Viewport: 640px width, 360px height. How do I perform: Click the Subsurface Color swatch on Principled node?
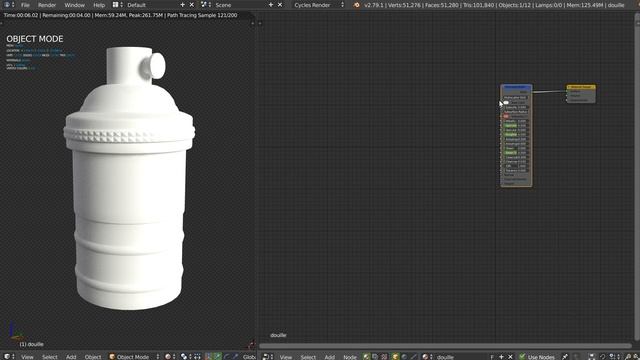(x=506, y=116)
